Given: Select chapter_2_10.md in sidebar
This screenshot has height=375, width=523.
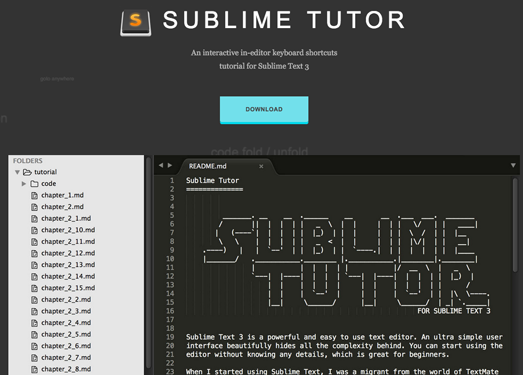Looking at the screenshot, I should 68,230.
